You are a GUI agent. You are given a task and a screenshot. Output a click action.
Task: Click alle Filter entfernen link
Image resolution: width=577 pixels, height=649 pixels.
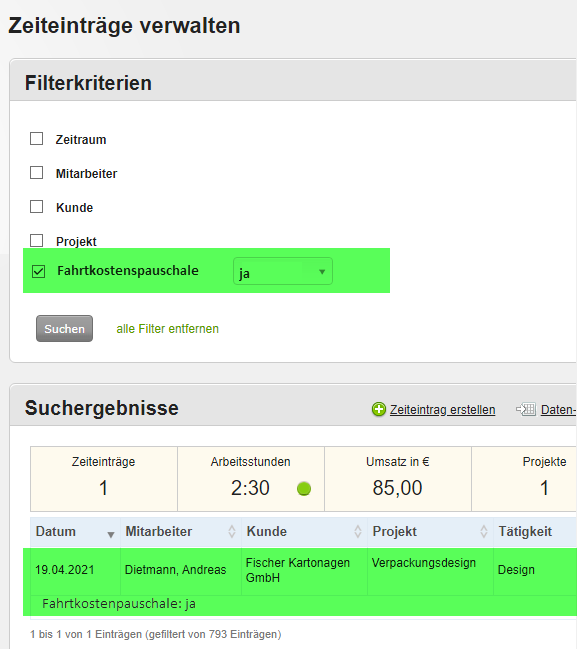(x=167, y=329)
